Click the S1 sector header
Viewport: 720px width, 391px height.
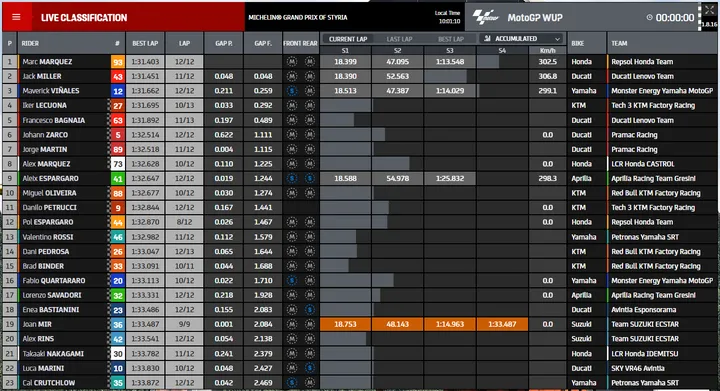(x=345, y=50)
